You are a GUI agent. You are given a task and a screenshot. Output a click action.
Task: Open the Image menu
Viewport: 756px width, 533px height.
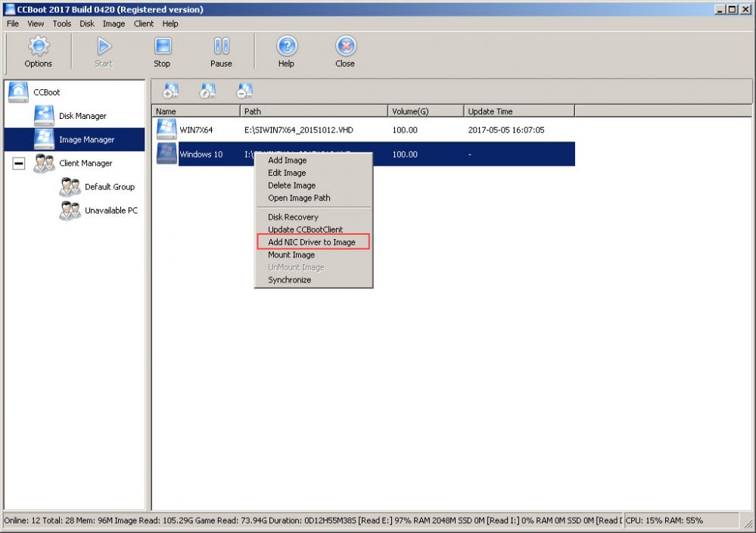[x=114, y=23]
